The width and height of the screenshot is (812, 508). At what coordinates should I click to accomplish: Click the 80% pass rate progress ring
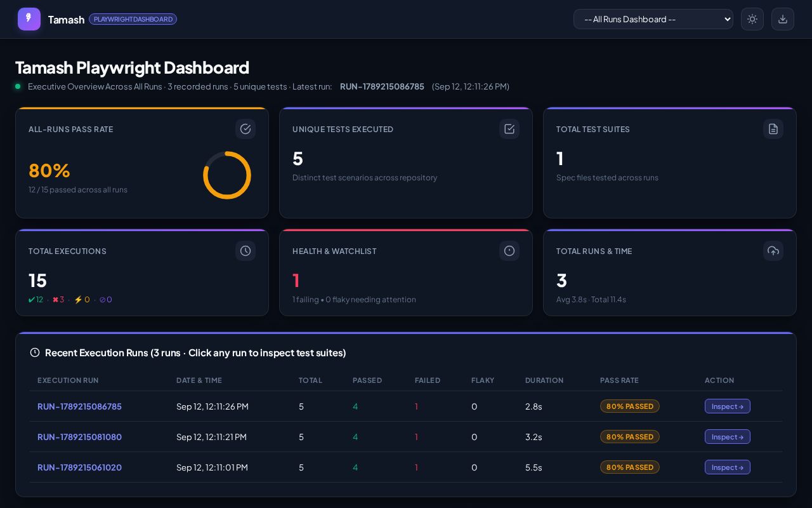click(x=227, y=175)
